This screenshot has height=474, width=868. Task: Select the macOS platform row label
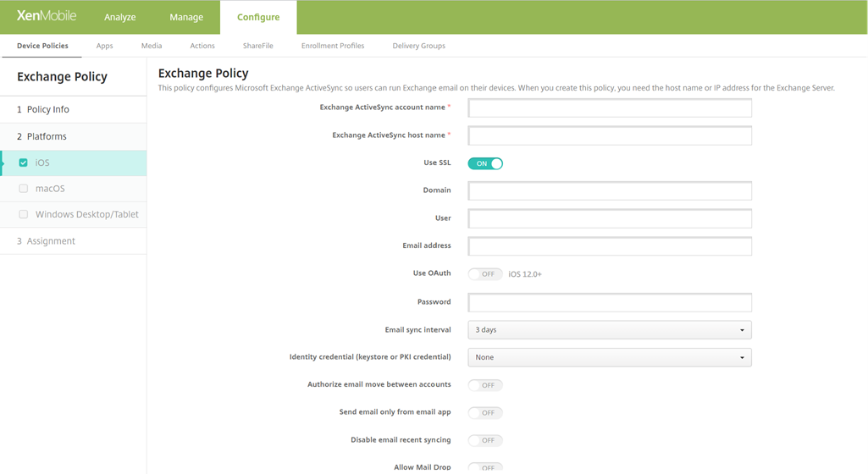coord(50,189)
